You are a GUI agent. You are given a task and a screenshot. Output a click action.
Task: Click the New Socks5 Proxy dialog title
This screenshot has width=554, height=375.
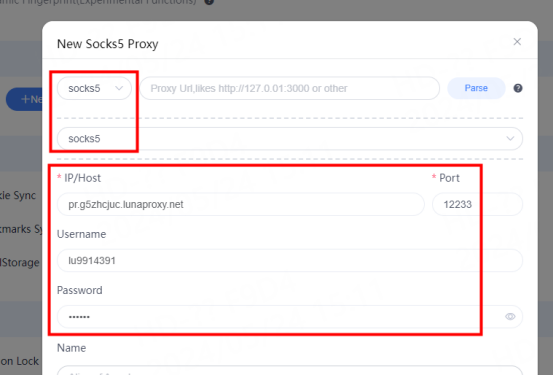[x=107, y=44]
